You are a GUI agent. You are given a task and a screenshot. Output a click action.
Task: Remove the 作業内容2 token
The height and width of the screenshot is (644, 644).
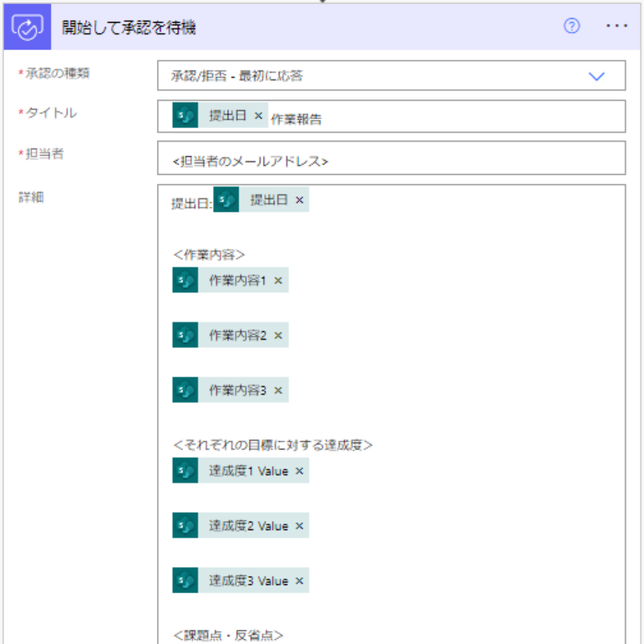pos(278,336)
